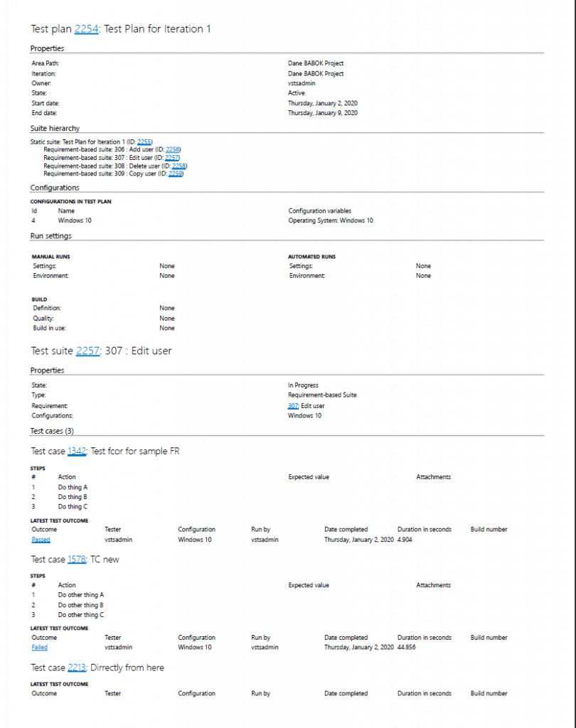
Task: Select the Windows 10 configuration name
Action: (x=74, y=220)
